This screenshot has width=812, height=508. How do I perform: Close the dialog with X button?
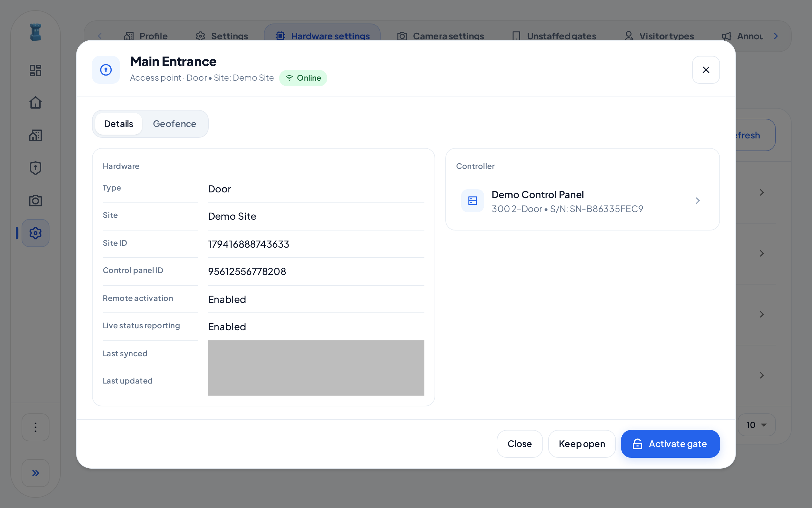(706, 70)
